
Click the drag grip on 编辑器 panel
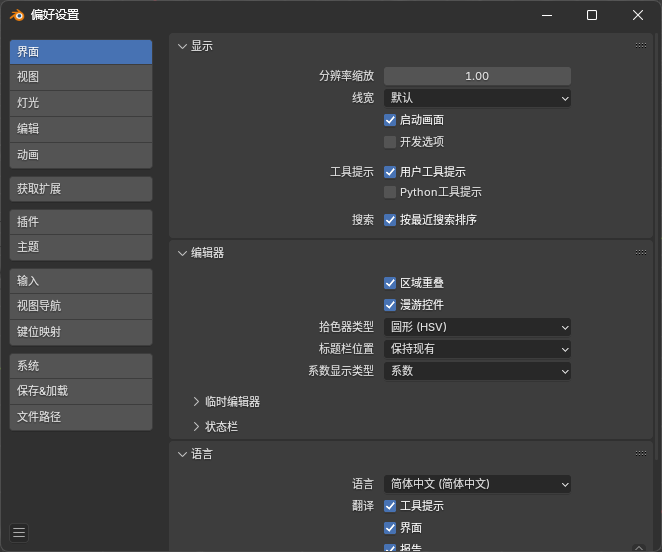[640, 253]
